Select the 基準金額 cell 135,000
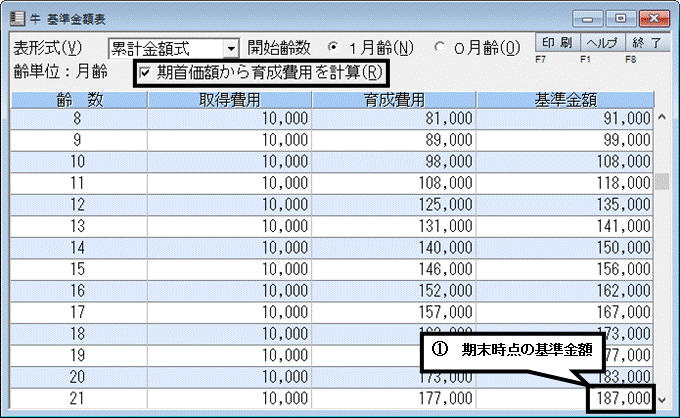 pyautogui.click(x=565, y=205)
